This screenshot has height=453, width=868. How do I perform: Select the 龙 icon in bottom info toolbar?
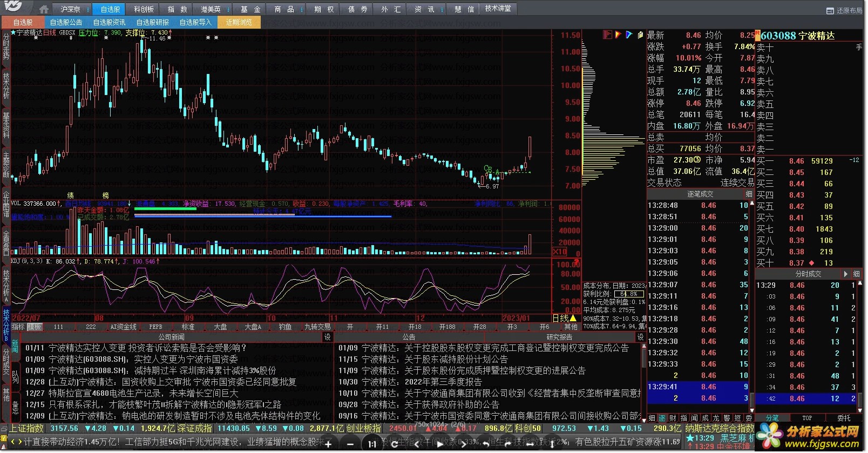click(x=716, y=418)
